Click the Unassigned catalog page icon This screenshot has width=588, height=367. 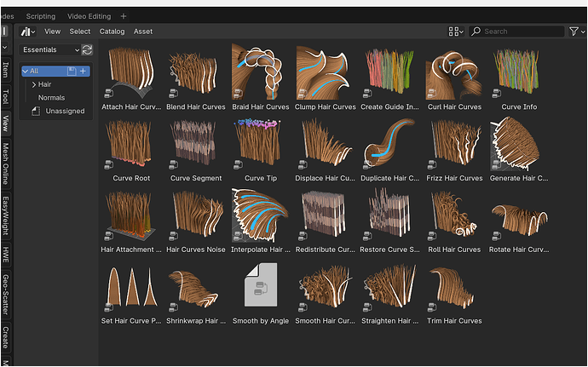pyautogui.click(x=36, y=111)
